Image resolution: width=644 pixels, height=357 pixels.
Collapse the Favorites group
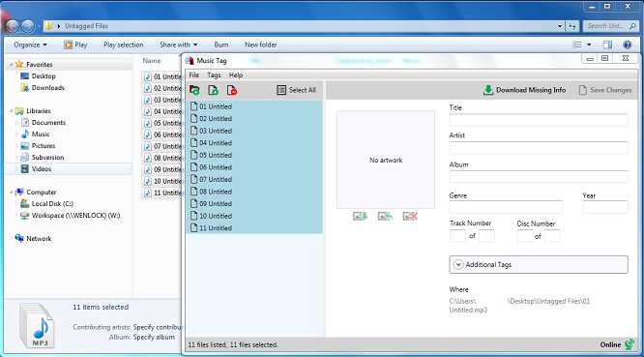11,65
